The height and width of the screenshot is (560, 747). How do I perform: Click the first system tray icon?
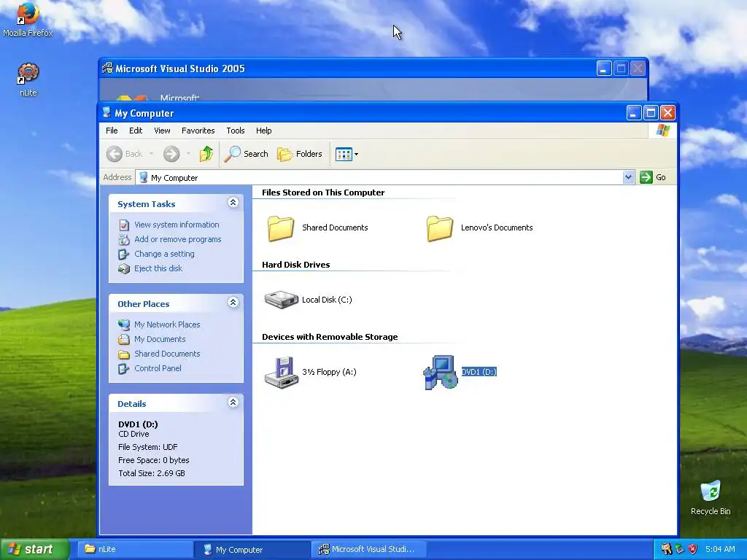[666, 549]
